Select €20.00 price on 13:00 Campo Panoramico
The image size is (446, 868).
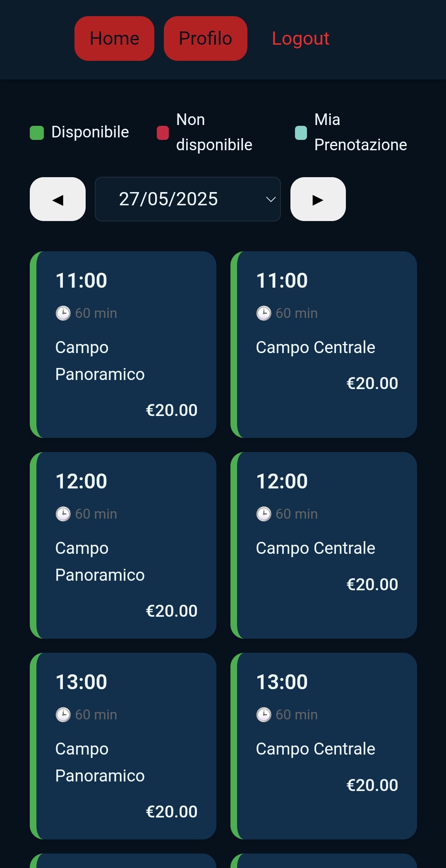pos(172,812)
